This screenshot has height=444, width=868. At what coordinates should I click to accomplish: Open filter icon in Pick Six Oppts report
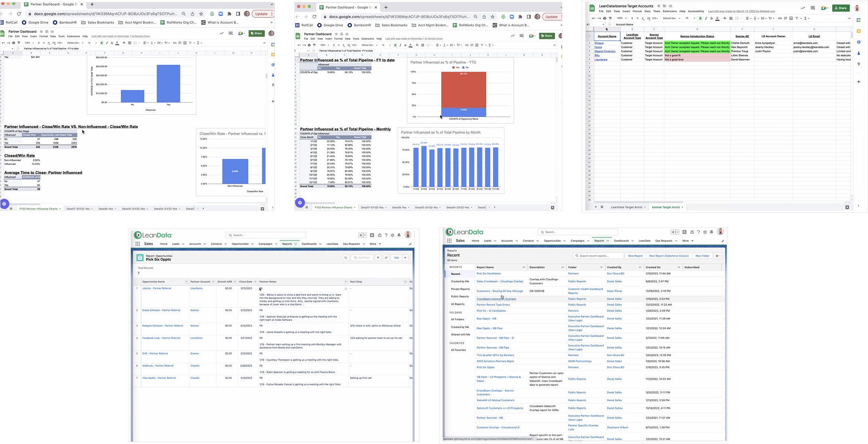click(378, 258)
